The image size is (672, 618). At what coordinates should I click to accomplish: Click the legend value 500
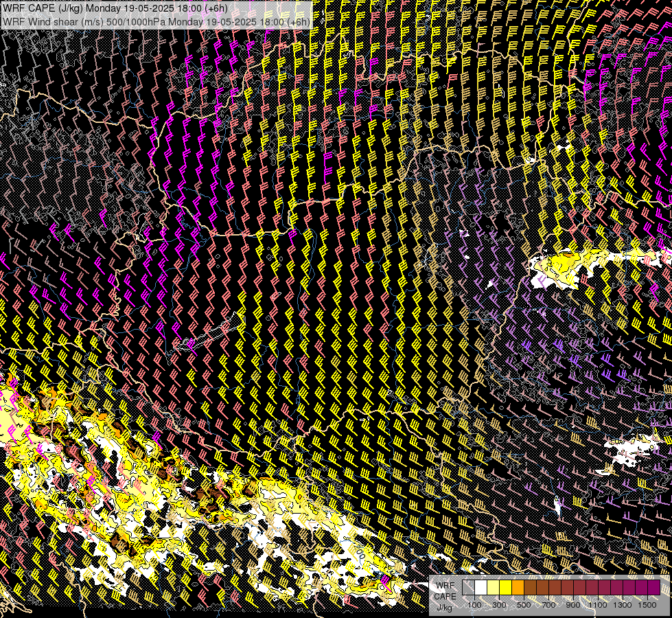click(x=524, y=605)
